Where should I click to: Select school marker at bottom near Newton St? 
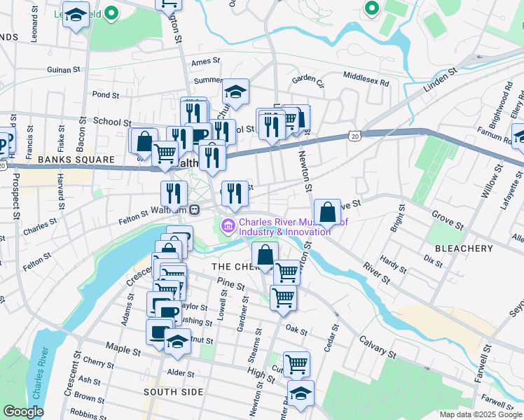pyautogui.click(x=301, y=395)
